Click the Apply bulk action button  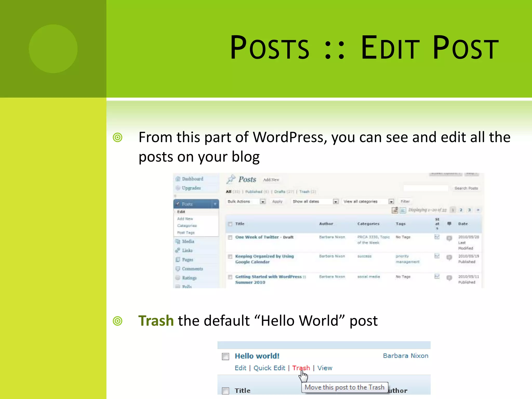(277, 202)
